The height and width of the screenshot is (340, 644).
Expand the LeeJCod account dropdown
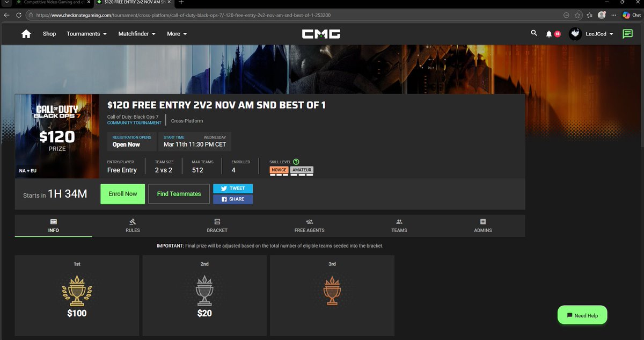point(599,34)
